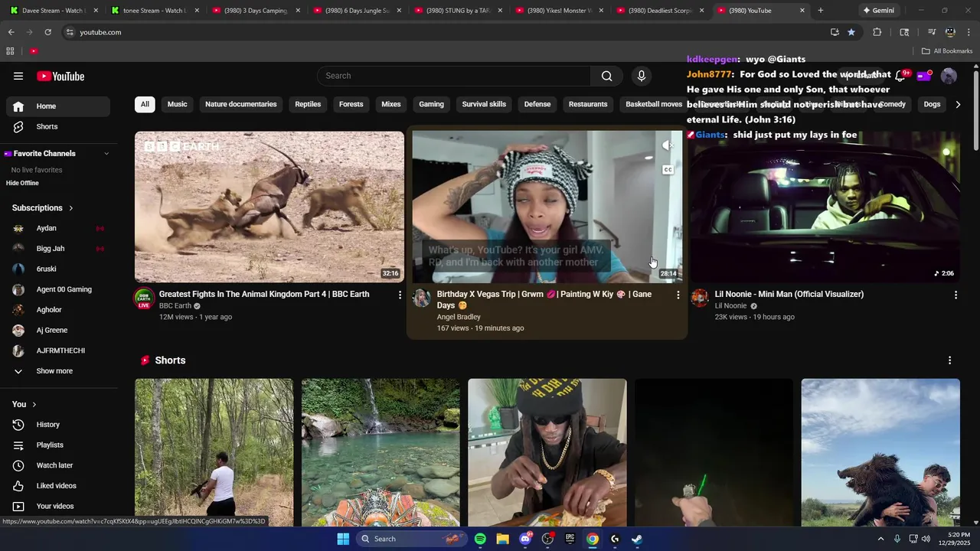The width and height of the screenshot is (980, 551).
Task: Expand Subscriptions with chevron
Action: (71, 208)
